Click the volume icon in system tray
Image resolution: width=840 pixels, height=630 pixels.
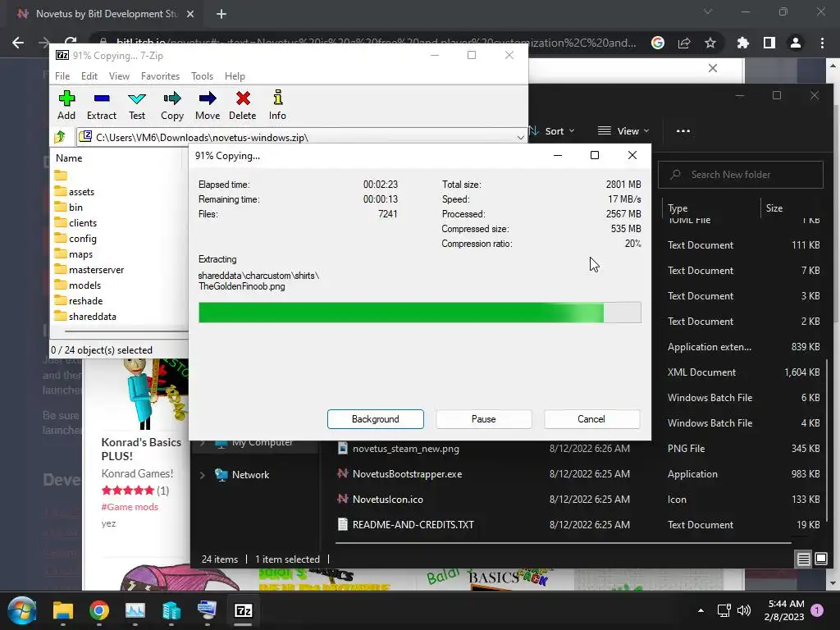click(x=743, y=610)
